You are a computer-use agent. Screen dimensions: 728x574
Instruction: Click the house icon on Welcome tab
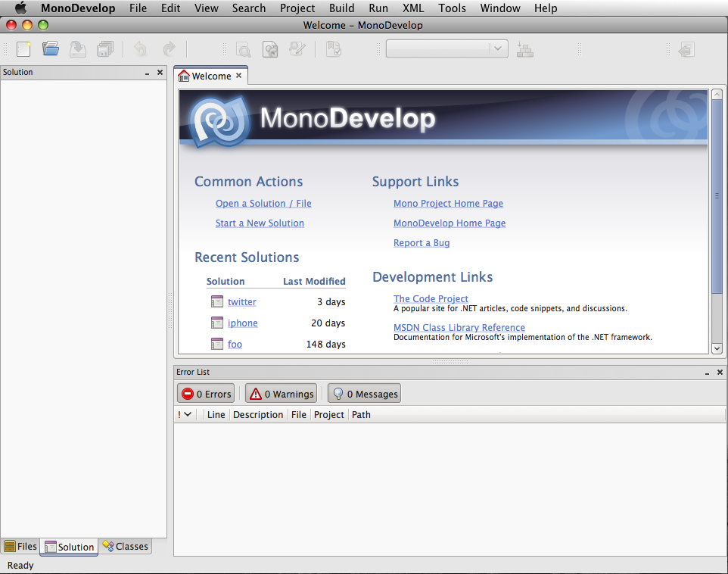pyautogui.click(x=184, y=76)
